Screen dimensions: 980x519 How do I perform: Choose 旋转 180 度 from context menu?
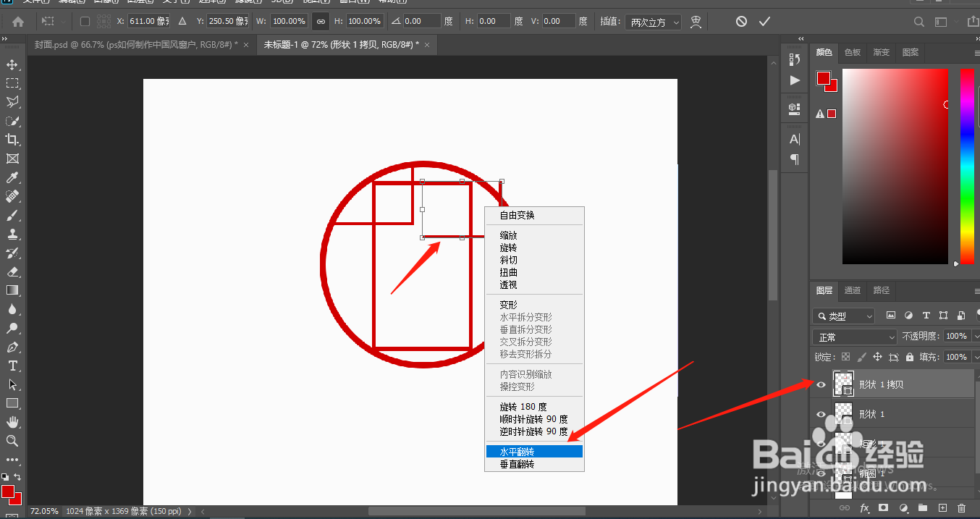click(534, 407)
